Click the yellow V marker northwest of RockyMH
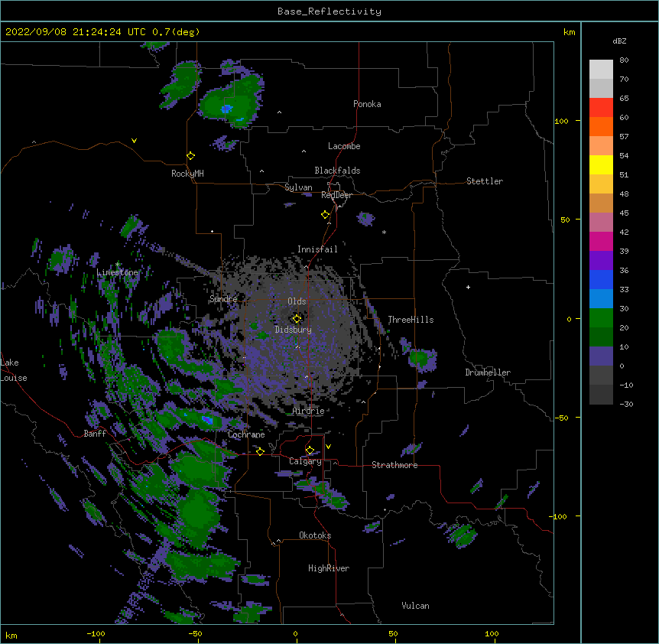The image size is (659, 644). pyautogui.click(x=134, y=141)
